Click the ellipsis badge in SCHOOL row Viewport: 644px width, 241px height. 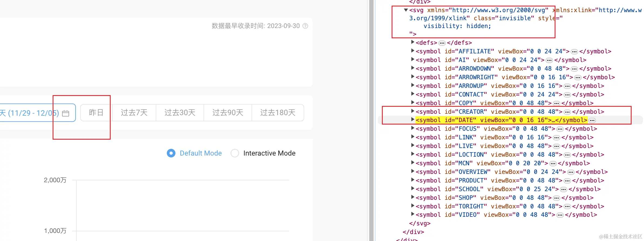pos(564,190)
